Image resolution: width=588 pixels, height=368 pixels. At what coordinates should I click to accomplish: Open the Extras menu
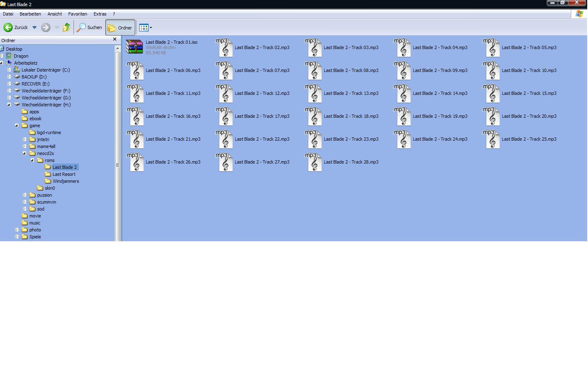(100, 14)
